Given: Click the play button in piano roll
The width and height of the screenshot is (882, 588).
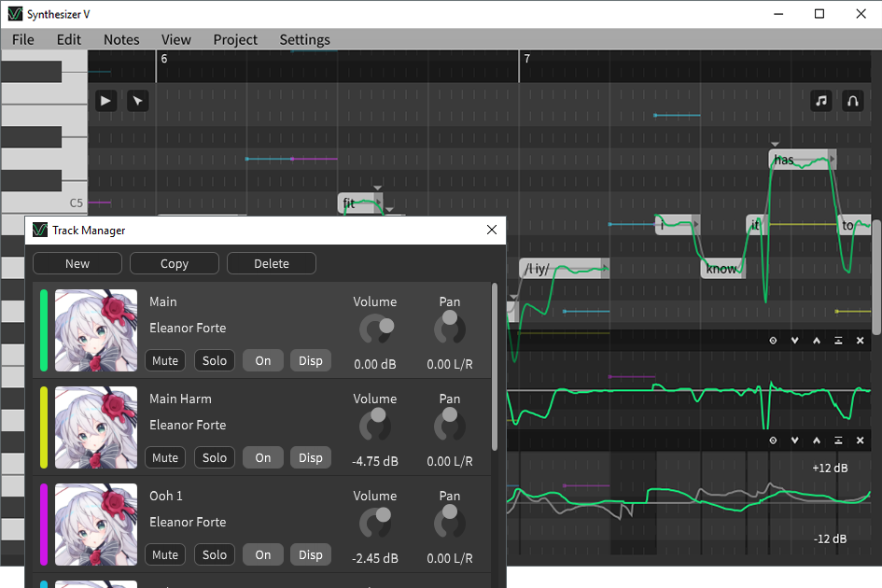Looking at the screenshot, I should (105, 101).
